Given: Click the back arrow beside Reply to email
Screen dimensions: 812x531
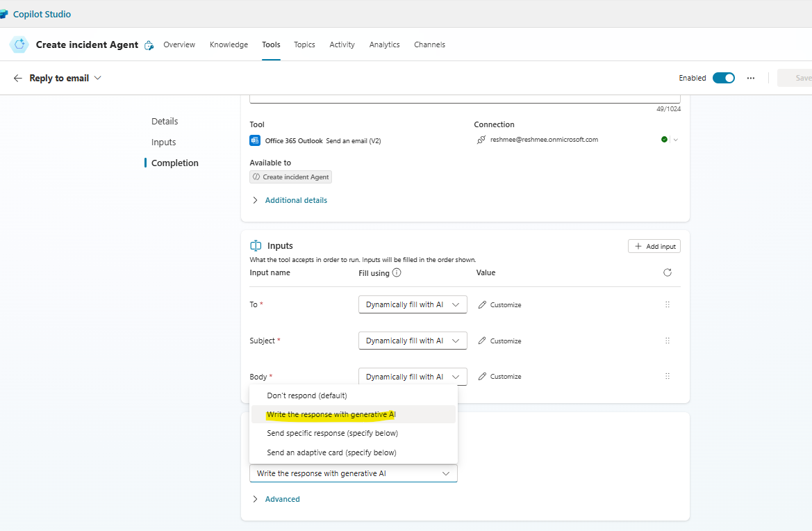Looking at the screenshot, I should [18, 79].
